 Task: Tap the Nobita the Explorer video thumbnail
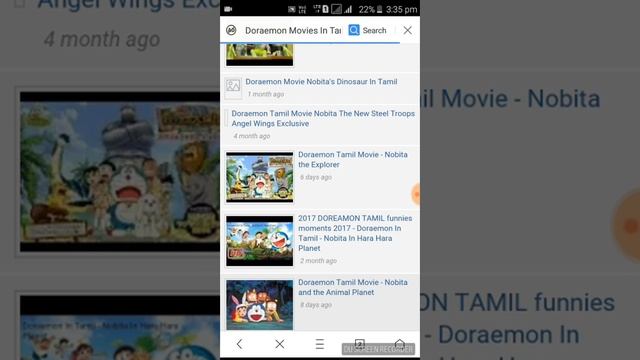tap(260, 177)
